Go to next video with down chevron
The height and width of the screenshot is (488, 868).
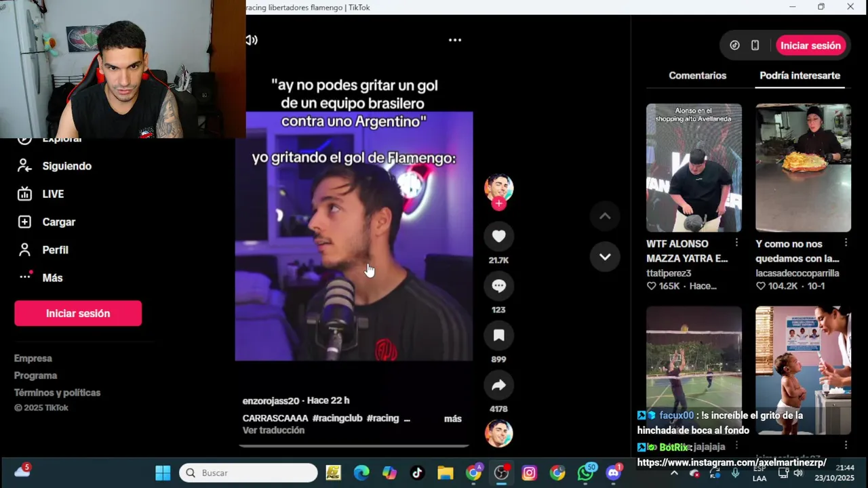click(605, 257)
